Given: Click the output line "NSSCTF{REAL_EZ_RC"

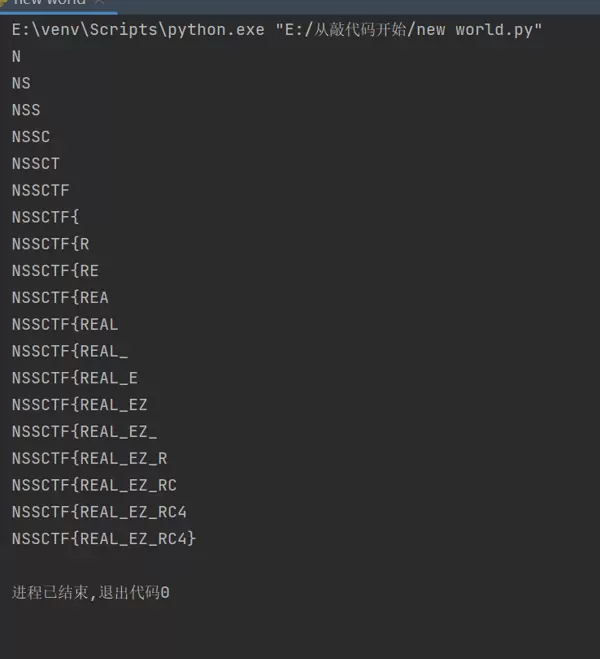Looking at the screenshot, I should (x=94, y=485).
